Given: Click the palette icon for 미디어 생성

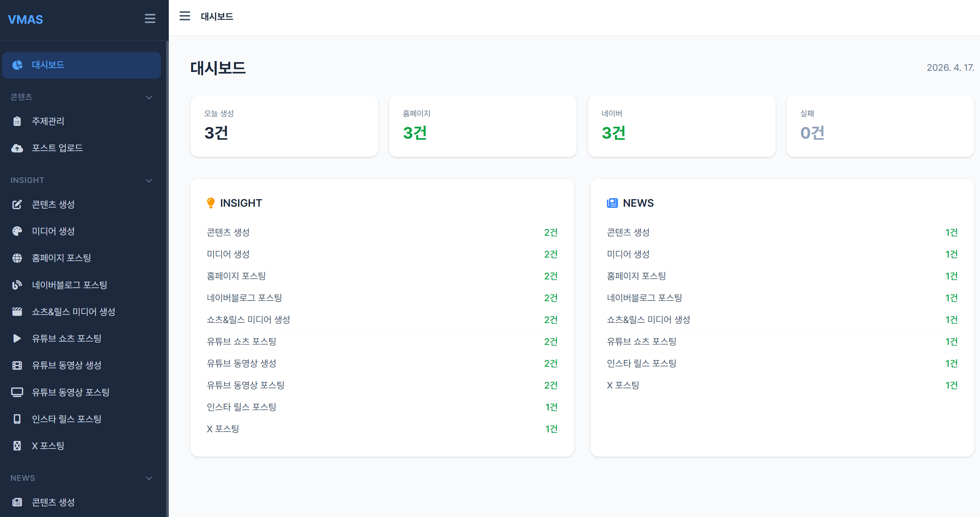Looking at the screenshot, I should coord(17,231).
